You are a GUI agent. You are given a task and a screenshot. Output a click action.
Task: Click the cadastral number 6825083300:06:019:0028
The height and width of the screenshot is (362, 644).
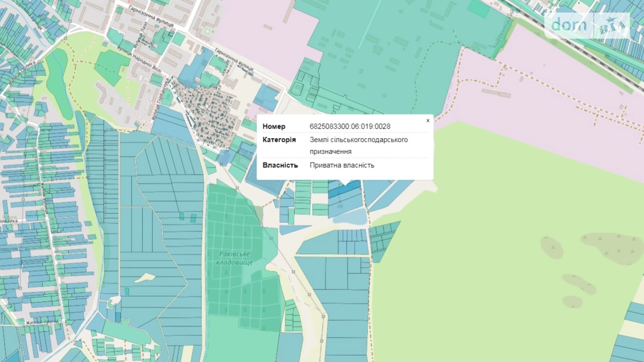(350, 126)
